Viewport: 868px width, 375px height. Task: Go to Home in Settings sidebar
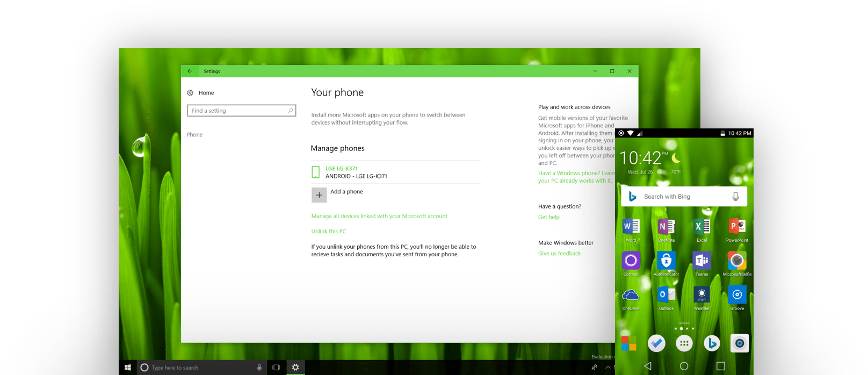tap(206, 92)
